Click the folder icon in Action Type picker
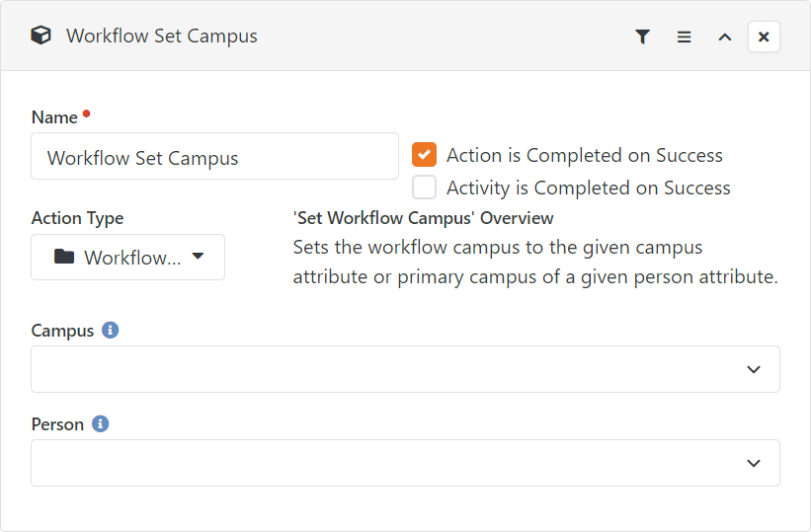 tap(64, 256)
